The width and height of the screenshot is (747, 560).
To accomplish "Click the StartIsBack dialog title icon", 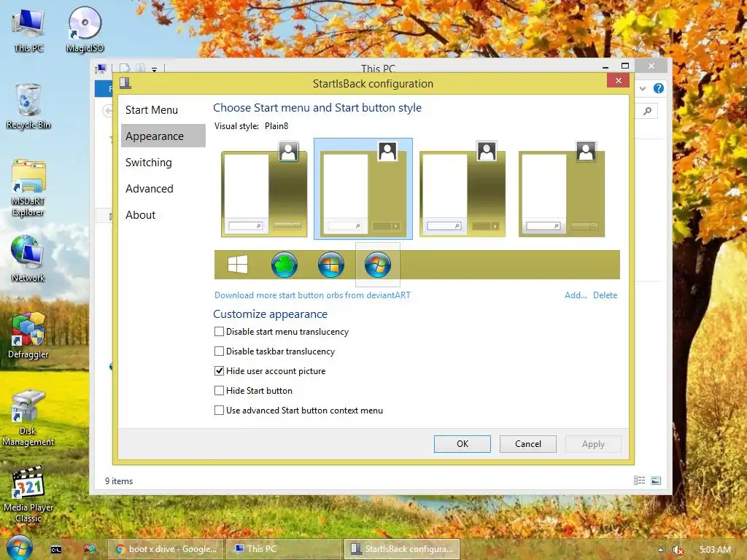I will click(x=125, y=83).
